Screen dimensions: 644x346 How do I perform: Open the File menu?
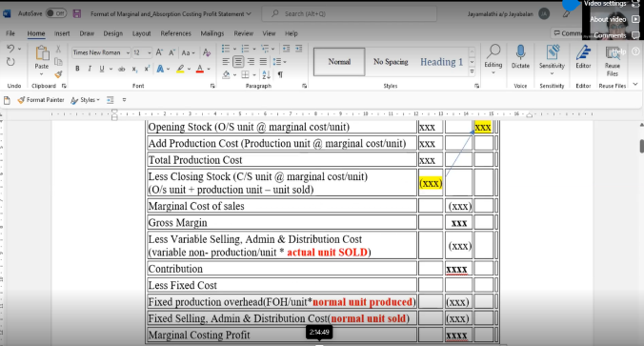tap(10, 33)
